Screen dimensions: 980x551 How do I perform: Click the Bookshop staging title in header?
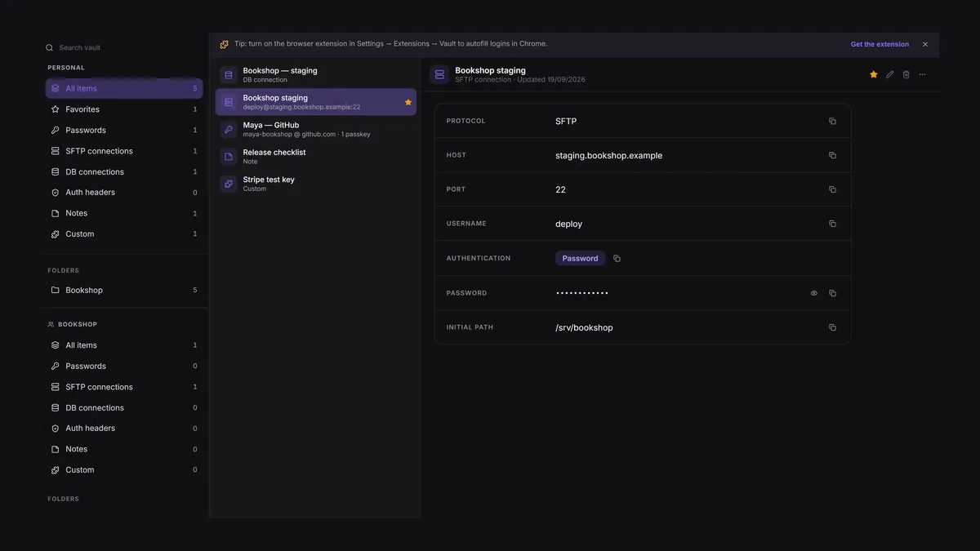point(491,70)
